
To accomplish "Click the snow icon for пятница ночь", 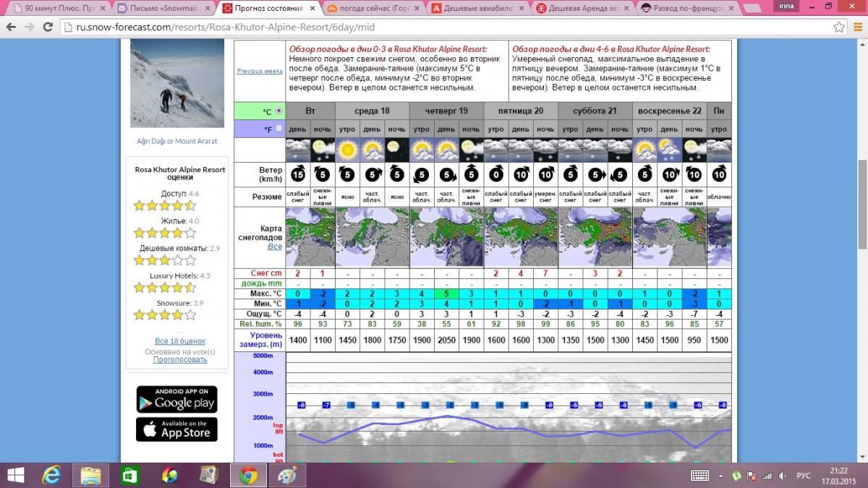I will tap(545, 150).
